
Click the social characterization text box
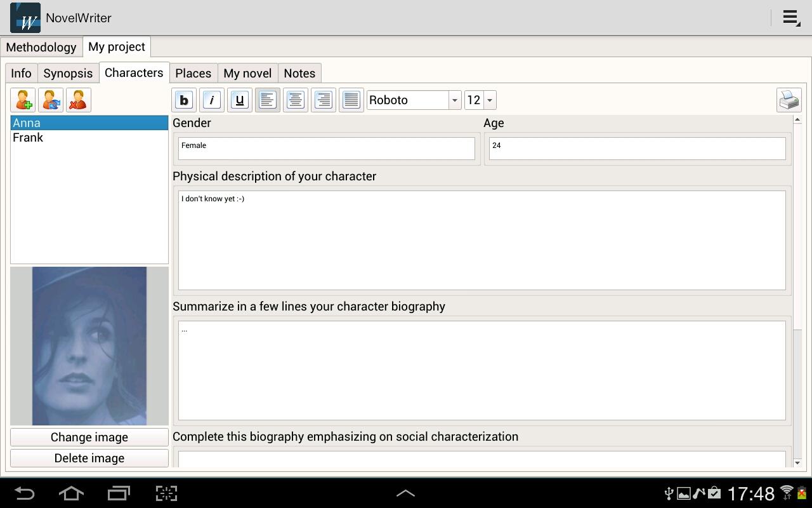pyautogui.click(x=481, y=459)
